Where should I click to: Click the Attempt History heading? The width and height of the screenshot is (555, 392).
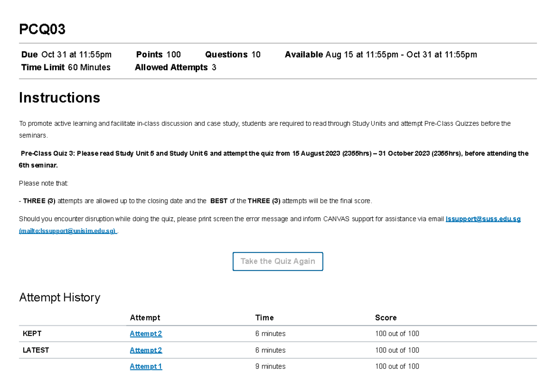click(x=60, y=297)
